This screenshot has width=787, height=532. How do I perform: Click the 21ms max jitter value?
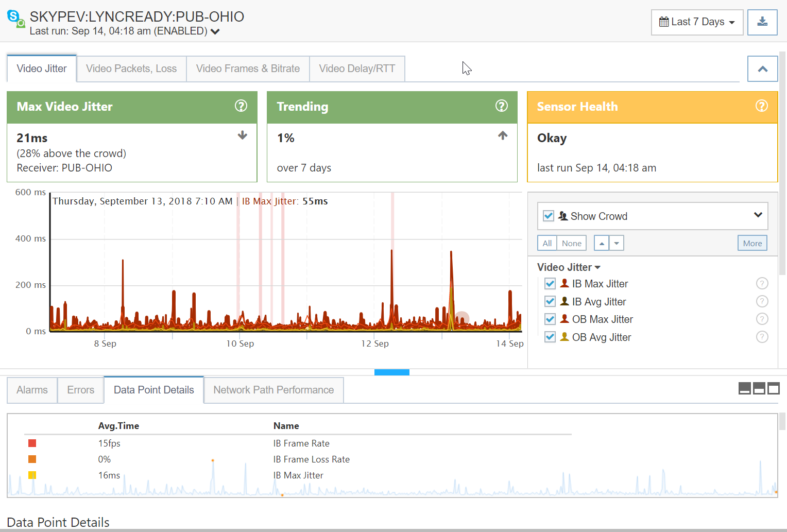click(x=32, y=138)
